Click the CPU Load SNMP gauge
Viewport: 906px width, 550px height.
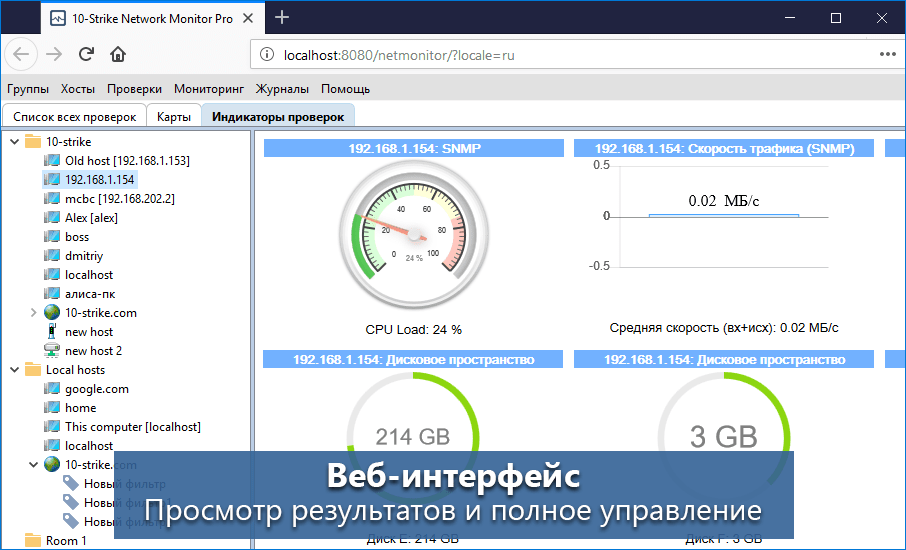pyautogui.click(x=413, y=230)
